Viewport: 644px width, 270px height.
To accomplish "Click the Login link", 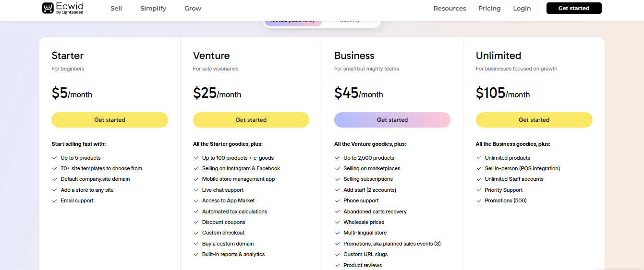I will (522, 8).
